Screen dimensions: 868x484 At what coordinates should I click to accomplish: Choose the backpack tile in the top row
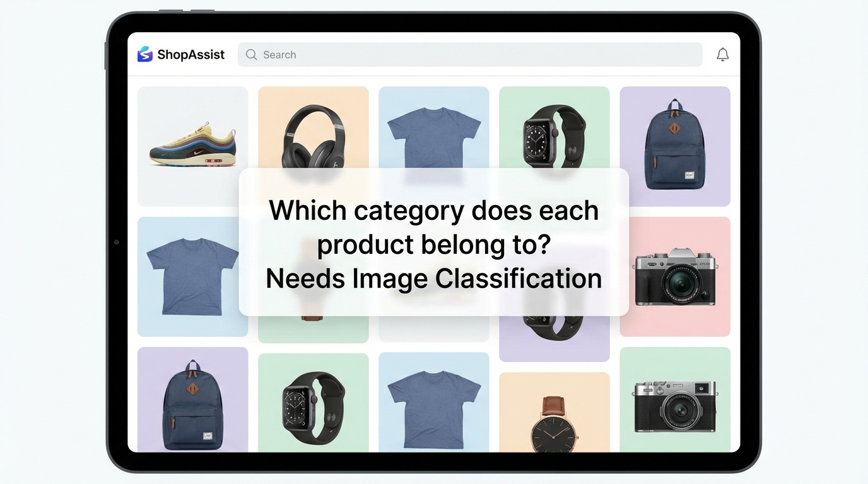pyautogui.click(x=674, y=146)
